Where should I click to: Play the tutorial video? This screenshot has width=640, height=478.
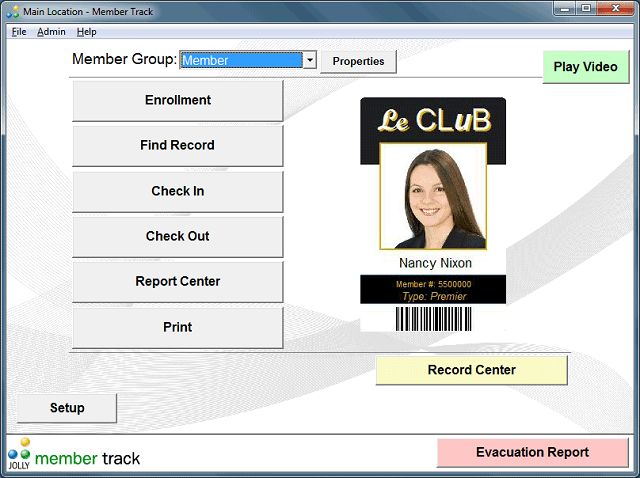point(585,67)
